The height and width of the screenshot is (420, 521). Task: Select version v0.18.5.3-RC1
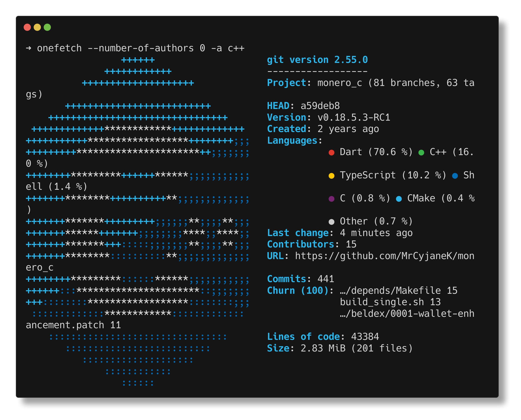pos(354,117)
